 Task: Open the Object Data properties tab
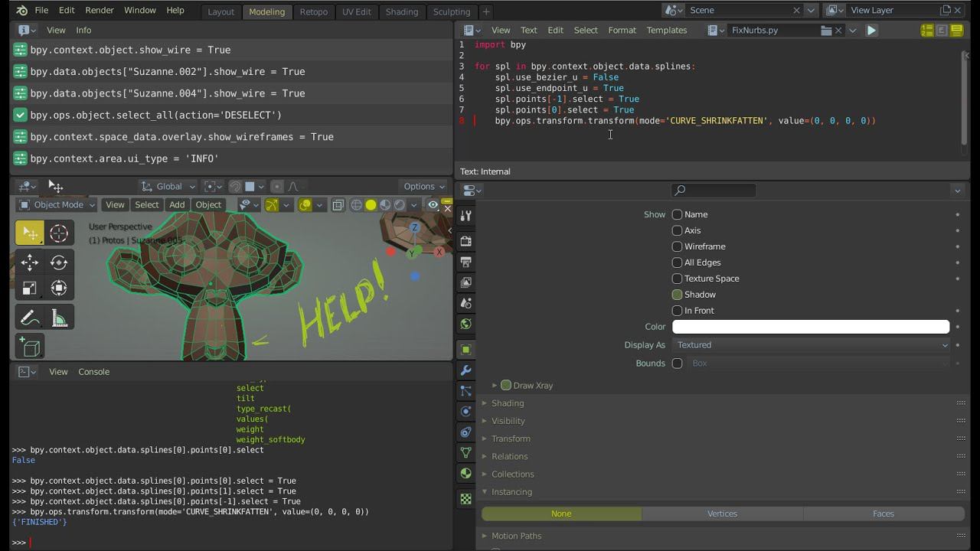tap(465, 453)
